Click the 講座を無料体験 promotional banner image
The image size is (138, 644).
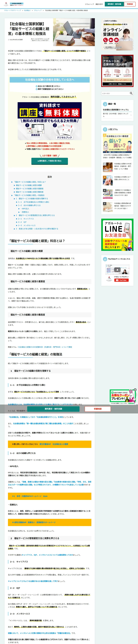(50, 121)
